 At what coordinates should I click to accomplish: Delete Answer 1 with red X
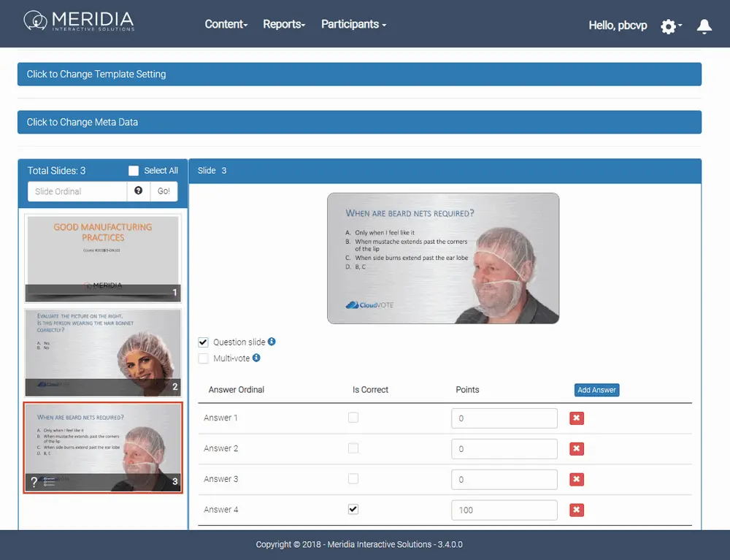point(577,418)
